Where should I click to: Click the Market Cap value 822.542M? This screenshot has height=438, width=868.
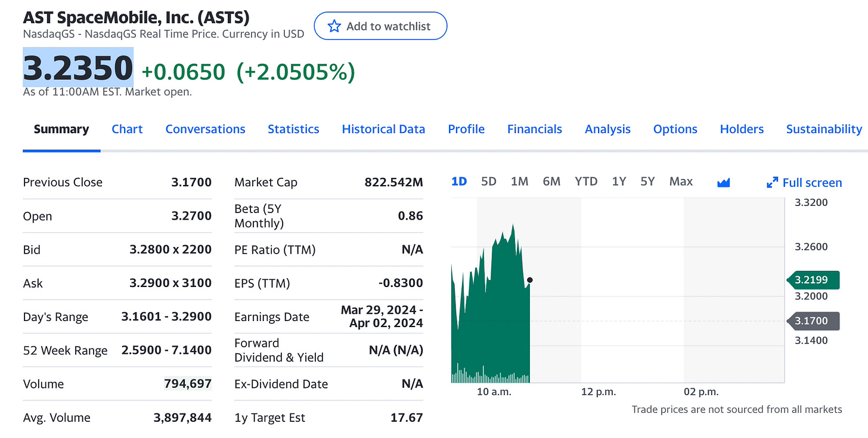(393, 183)
